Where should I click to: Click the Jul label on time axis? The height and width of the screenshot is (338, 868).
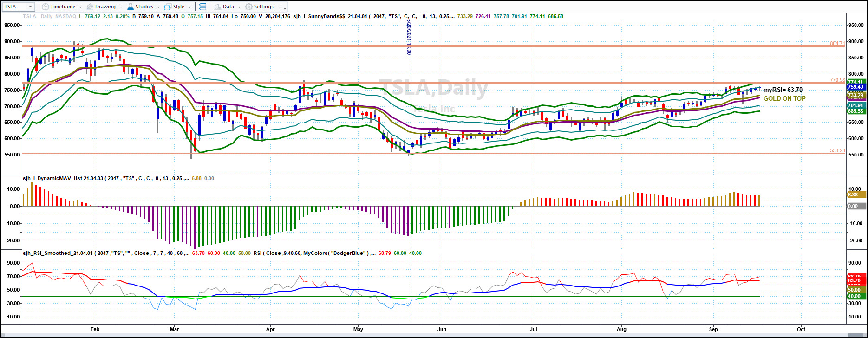pos(534,329)
